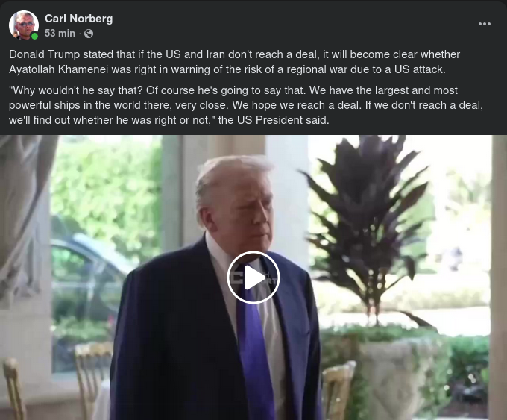Image resolution: width=507 pixels, height=420 pixels.
Task: Click the quoted paragraph starting "Why wouldn't he say that?"
Action: pyautogui.click(x=246, y=105)
